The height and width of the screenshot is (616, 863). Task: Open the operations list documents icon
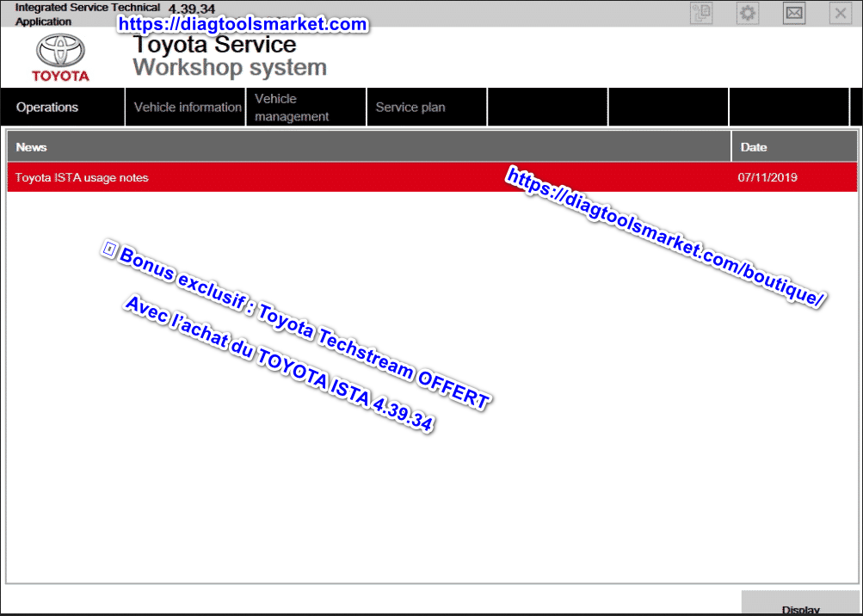coord(701,13)
